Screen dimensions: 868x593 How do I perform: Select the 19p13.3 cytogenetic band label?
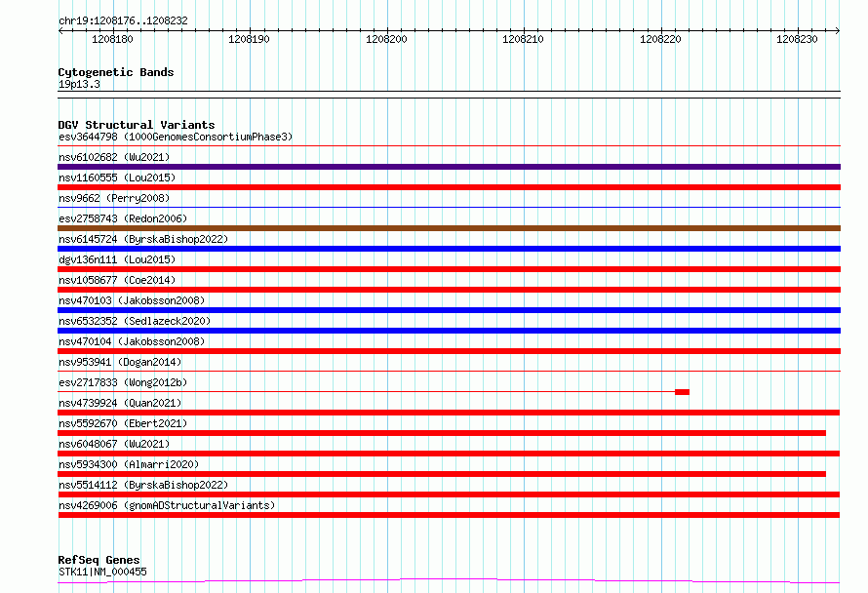pos(79,84)
